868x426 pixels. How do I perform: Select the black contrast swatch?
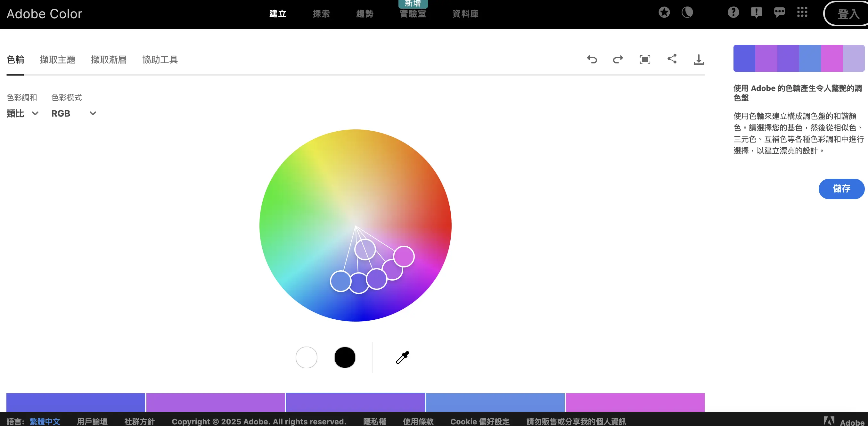pos(345,357)
